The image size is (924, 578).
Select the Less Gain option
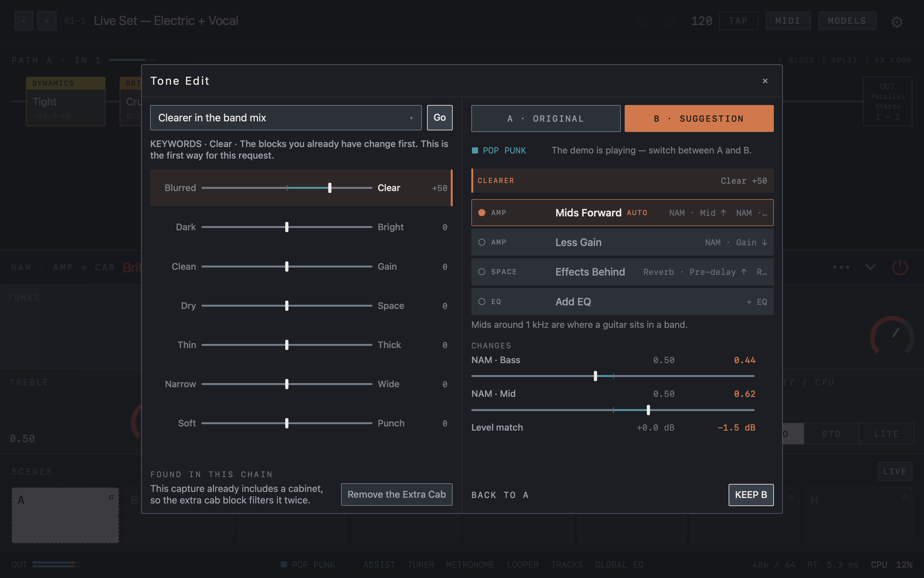click(x=622, y=242)
